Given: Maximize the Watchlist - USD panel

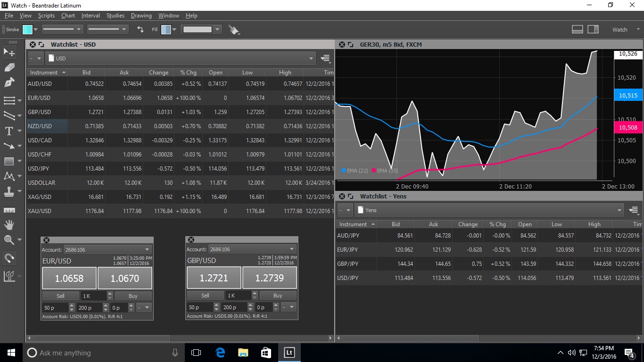Looking at the screenshot, I should tap(41, 45).
